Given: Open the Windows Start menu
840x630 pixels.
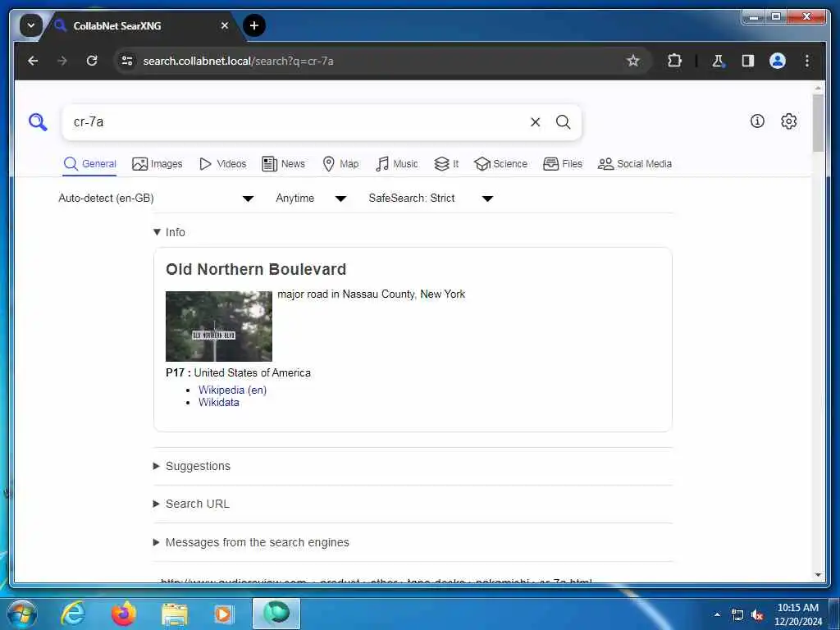Looking at the screenshot, I should click(x=21, y=614).
